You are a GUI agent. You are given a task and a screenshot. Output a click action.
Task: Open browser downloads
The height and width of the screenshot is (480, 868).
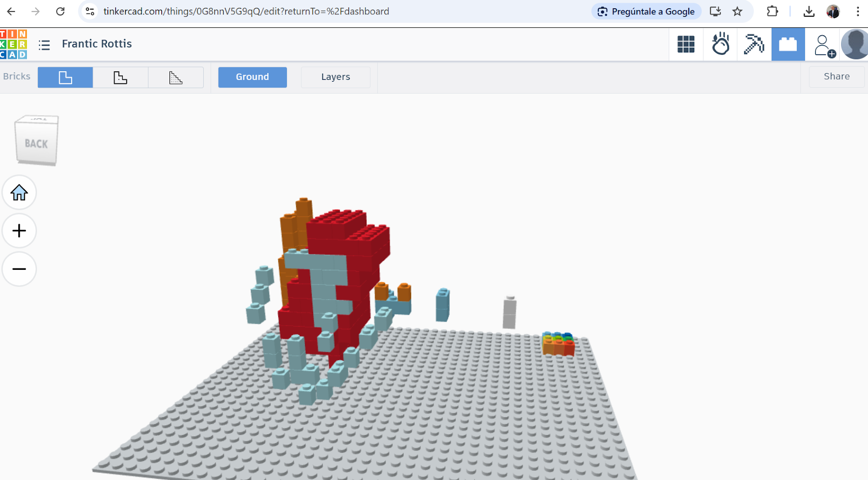[809, 11]
